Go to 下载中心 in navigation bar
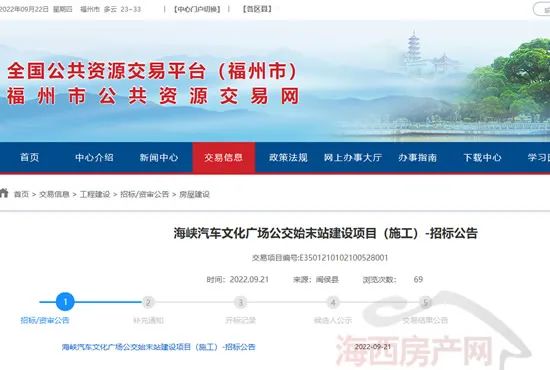The image size is (550, 370). coord(482,157)
